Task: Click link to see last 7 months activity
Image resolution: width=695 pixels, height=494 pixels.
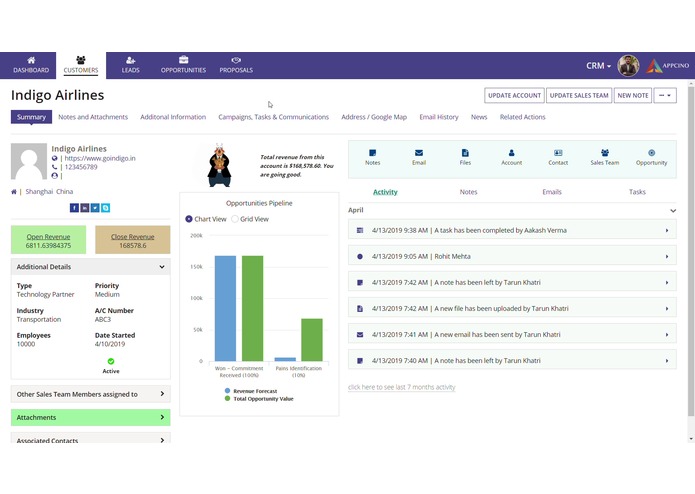Action: pos(402,387)
